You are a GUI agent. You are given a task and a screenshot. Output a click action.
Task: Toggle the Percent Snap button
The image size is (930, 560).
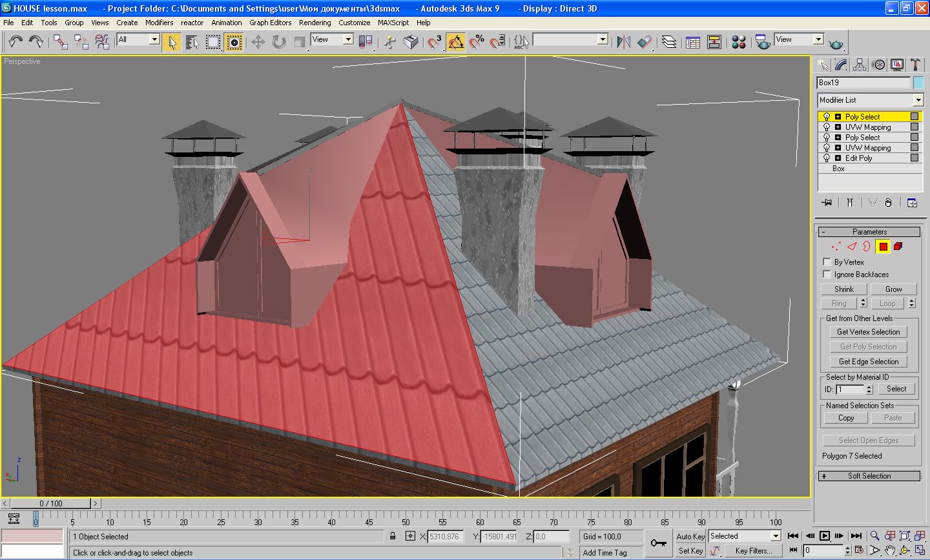(x=477, y=42)
